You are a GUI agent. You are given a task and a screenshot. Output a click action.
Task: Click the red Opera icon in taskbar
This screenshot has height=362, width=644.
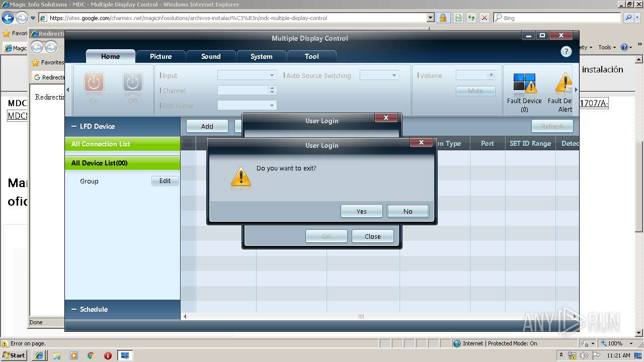(108, 355)
